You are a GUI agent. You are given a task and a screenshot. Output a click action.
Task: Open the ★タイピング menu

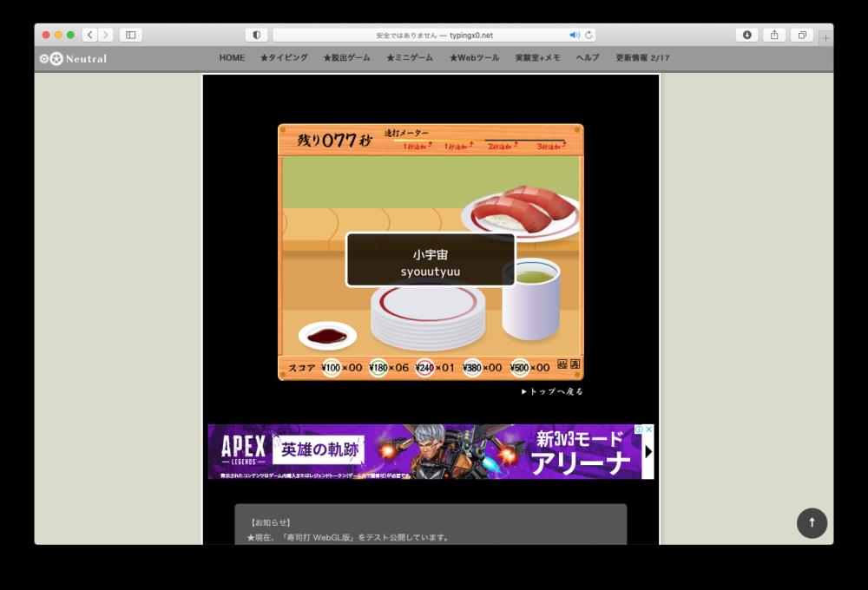[284, 58]
